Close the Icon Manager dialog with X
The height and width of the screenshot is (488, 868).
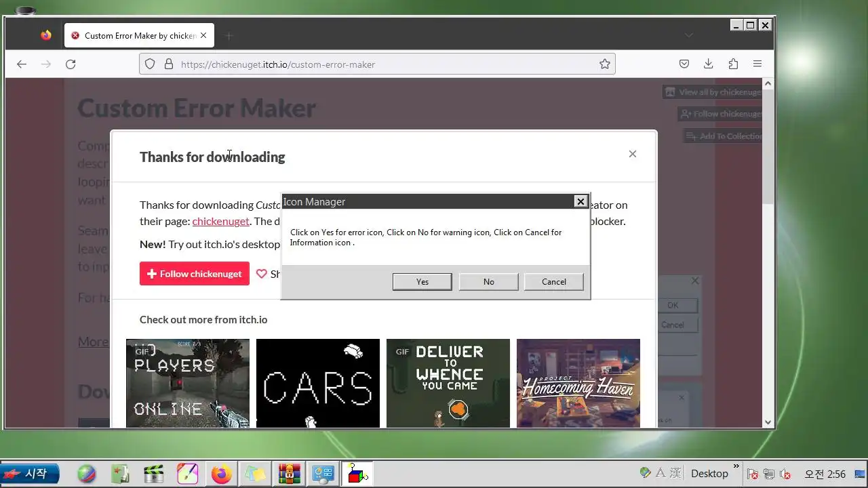[580, 201]
